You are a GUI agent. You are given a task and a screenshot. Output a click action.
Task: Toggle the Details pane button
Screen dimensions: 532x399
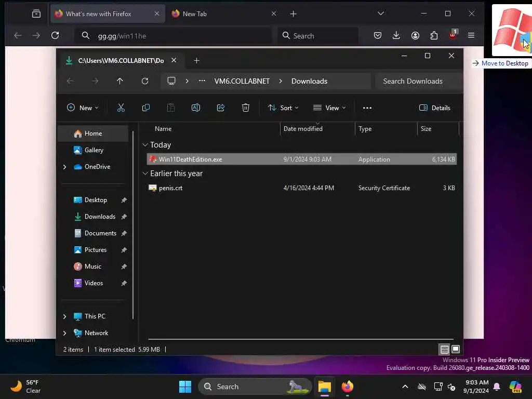coord(435,108)
